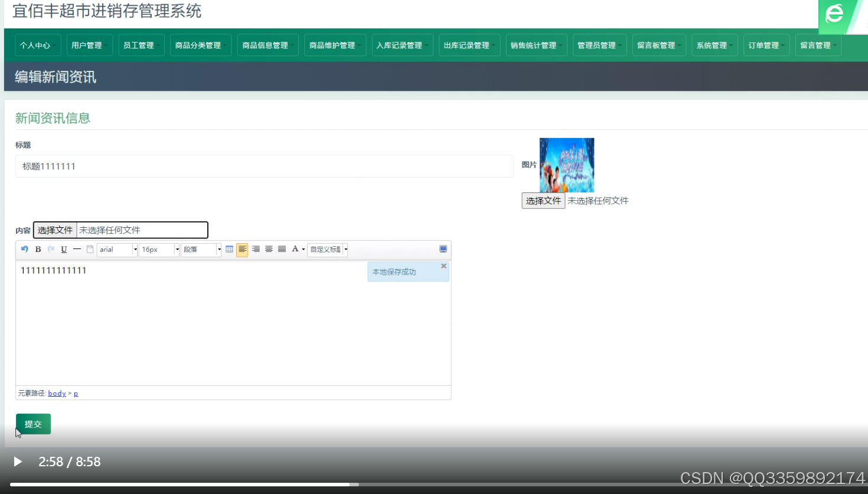
Task: Open the paragraph format '段落' dropdown
Action: [201, 250]
